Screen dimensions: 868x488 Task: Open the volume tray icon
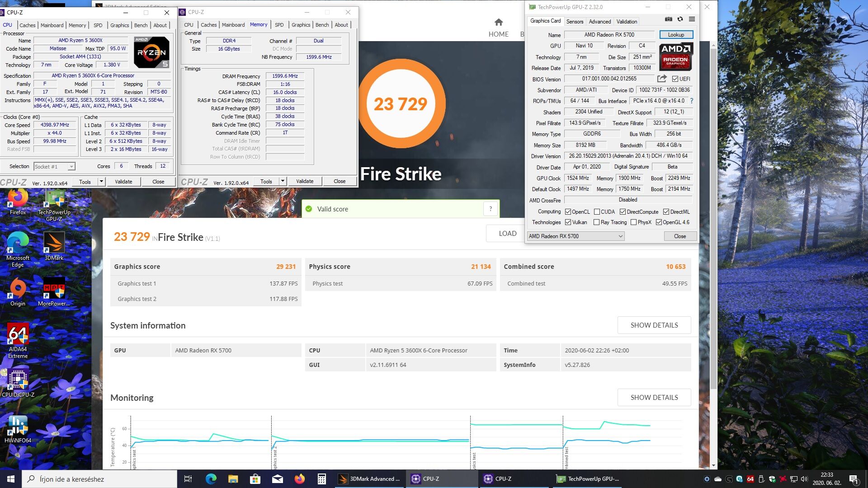[804, 479]
